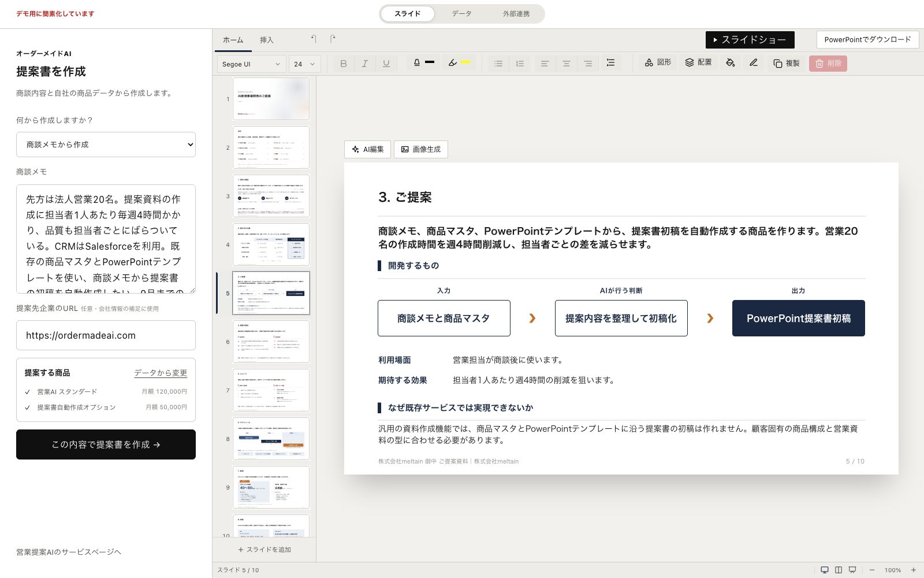Click the undo arrow icon
Viewport: 924px width, 578px height.
point(314,39)
